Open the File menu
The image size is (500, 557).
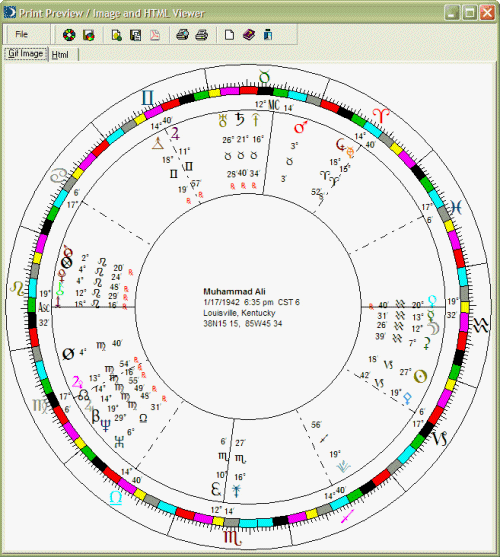[21, 34]
